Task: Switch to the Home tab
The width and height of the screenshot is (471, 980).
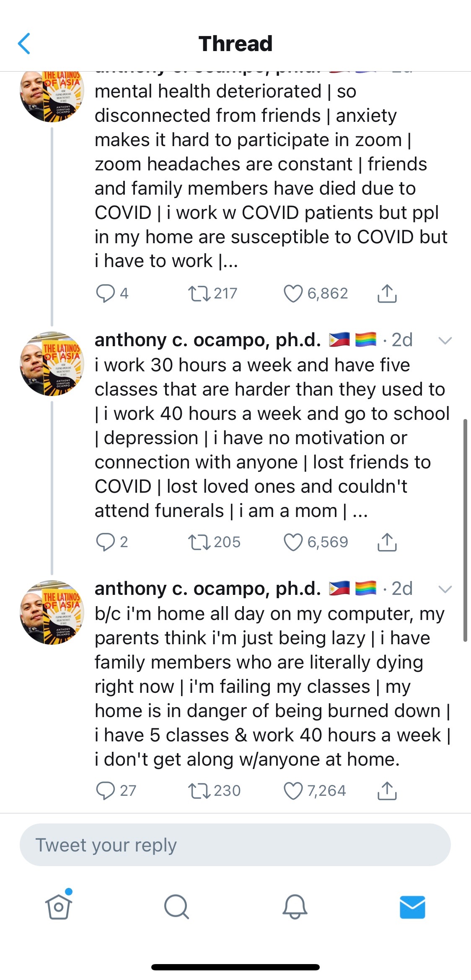Action: coord(58,907)
